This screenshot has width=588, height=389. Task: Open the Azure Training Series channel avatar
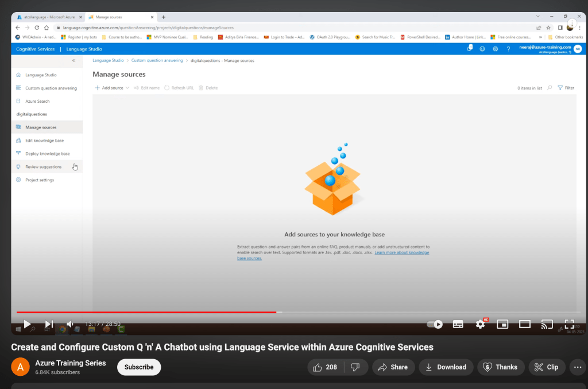[x=20, y=367]
